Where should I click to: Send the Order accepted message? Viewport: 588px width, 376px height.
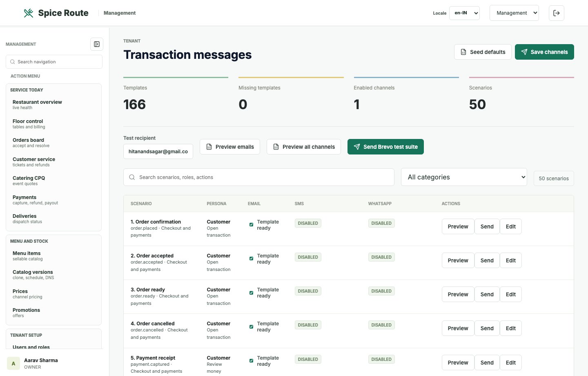[x=487, y=260]
